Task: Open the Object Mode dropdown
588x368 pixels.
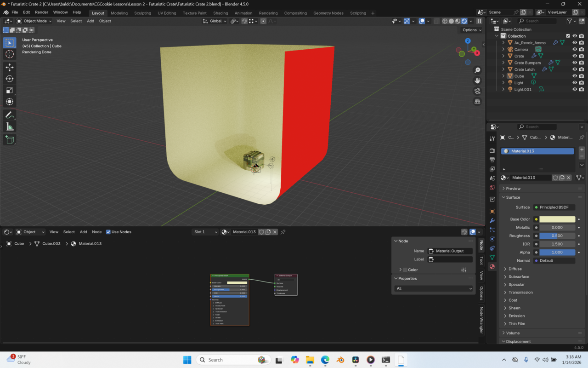Action: (x=34, y=21)
